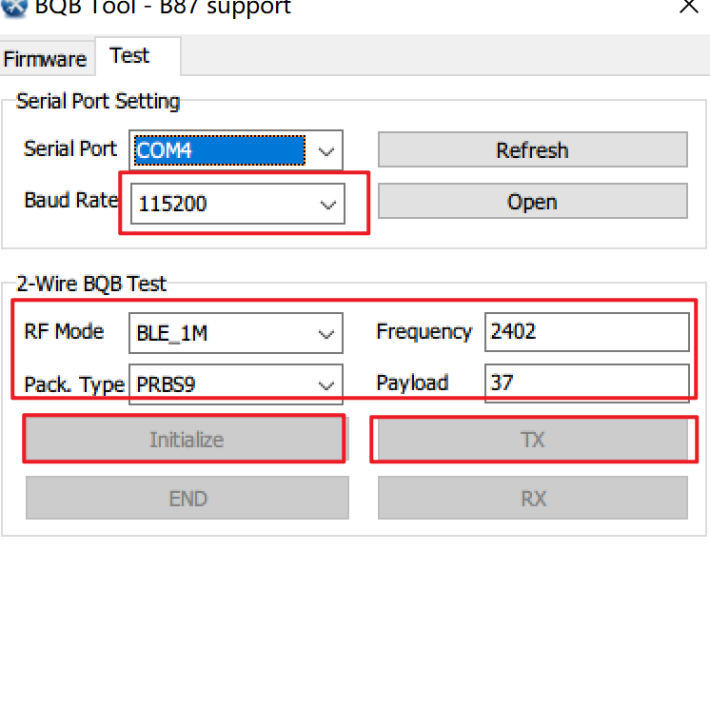Viewport: 710px width, 728px height.
Task: Switch to the Firmware tab
Action: tap(45, 59)
